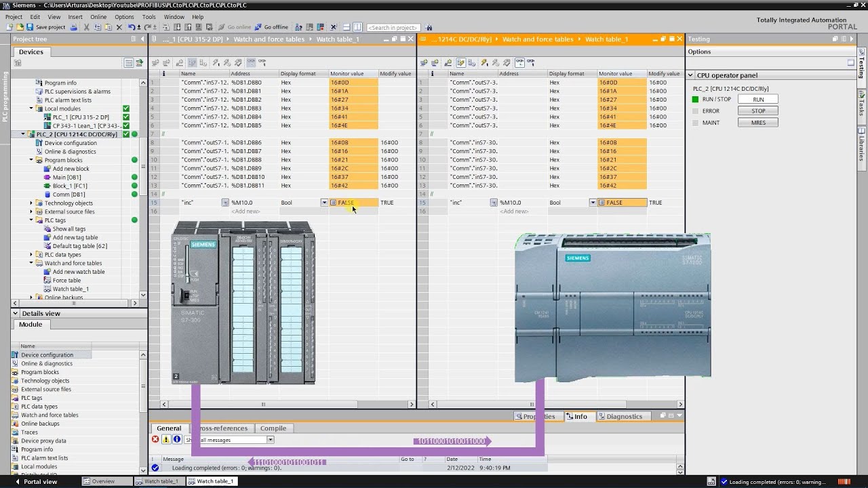The width and height of the screenshot is (868, 488).
Task: Click the Accessible devices icon in toolbar
Action: 298,27
